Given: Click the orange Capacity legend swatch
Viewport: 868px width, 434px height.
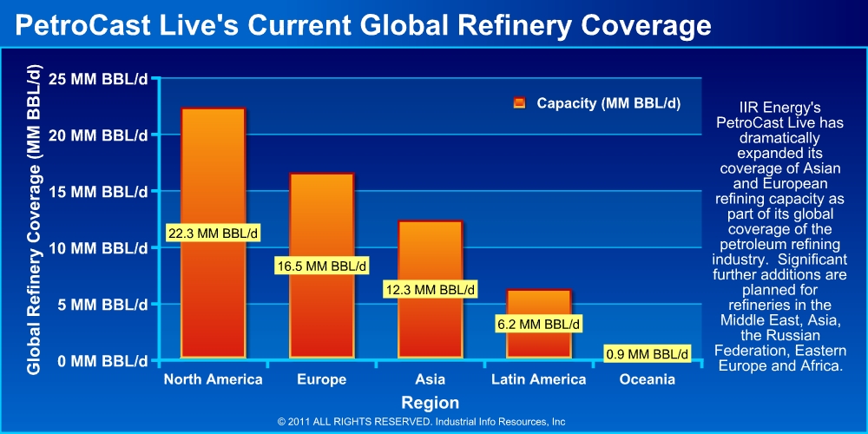Looking at the screenshot, I should click(x=520, y=103).
